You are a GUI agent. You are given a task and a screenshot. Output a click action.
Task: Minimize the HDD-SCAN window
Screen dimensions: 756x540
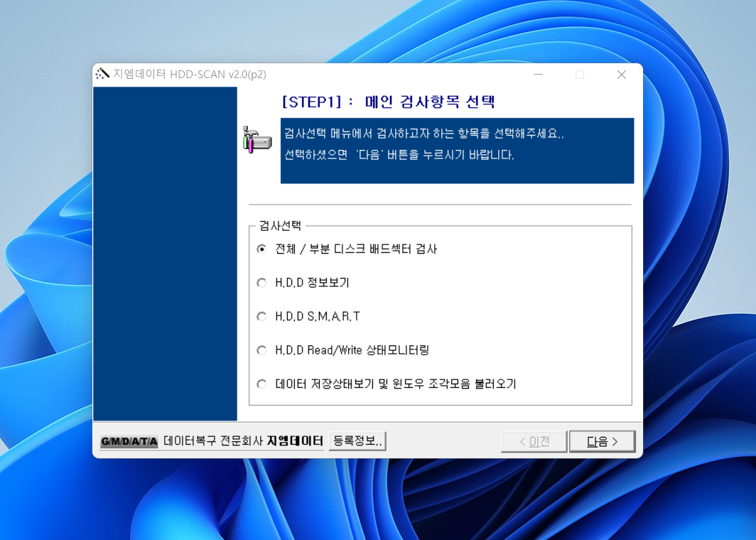coord(539,74)
